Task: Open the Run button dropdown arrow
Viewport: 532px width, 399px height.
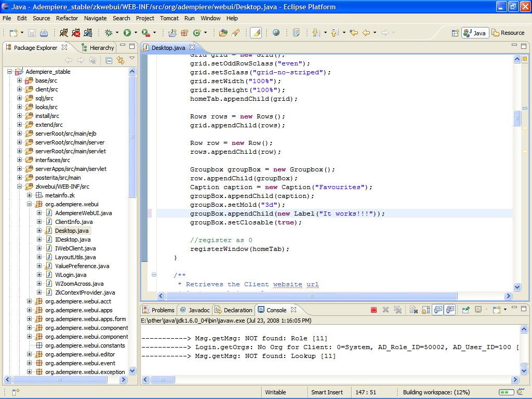Action: [136, 33]
